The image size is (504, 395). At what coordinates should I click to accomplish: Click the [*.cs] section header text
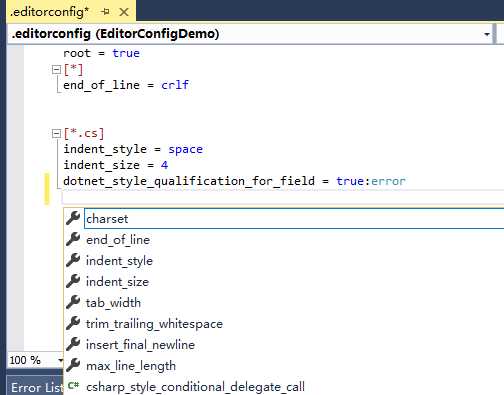pyautogui.click(x=84, y=133)
